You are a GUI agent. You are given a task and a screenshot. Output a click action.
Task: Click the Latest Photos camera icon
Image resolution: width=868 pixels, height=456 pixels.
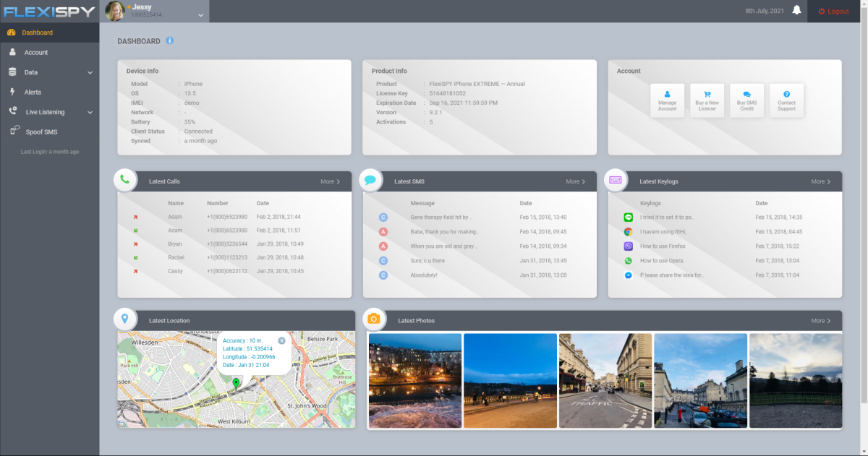pos(374,319)
